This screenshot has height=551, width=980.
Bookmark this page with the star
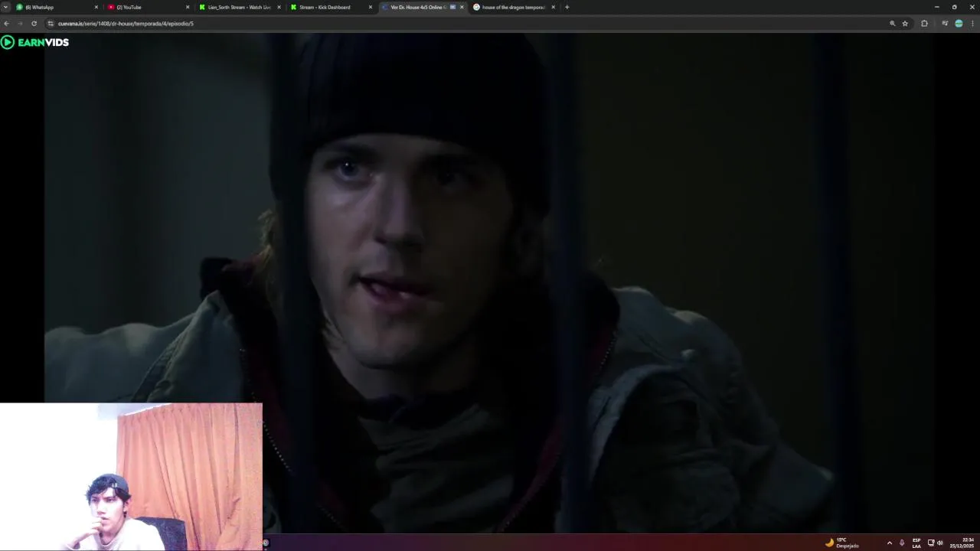[x=905, y=23]
